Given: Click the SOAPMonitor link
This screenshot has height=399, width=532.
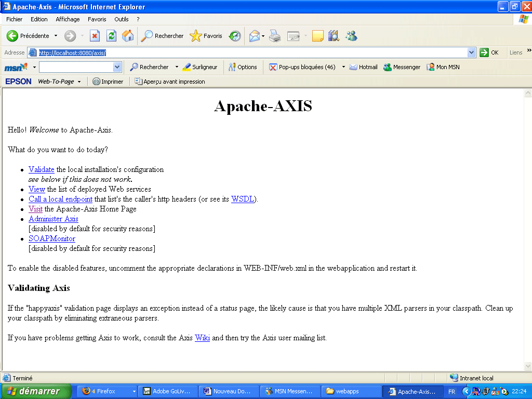Looking at the screenshot, I should click(52, 238).
